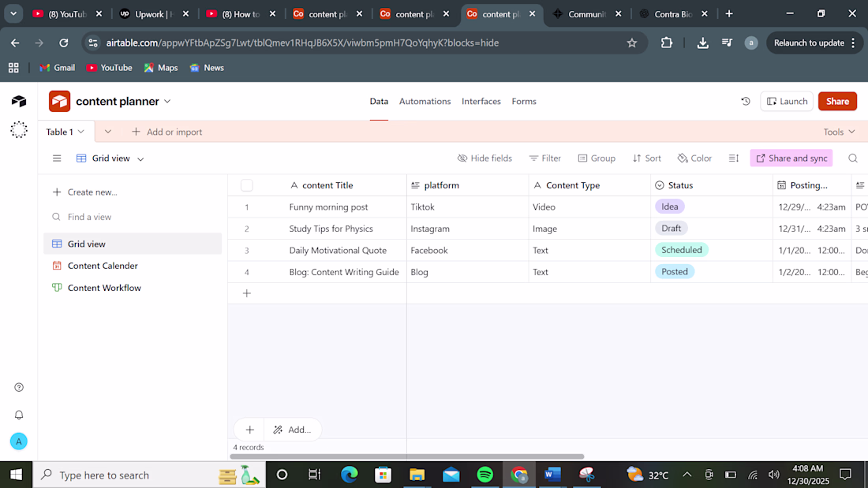Tick the select-all records checkbox
The width and height of the screenshot is (868, 488).
tap(247, 185)
